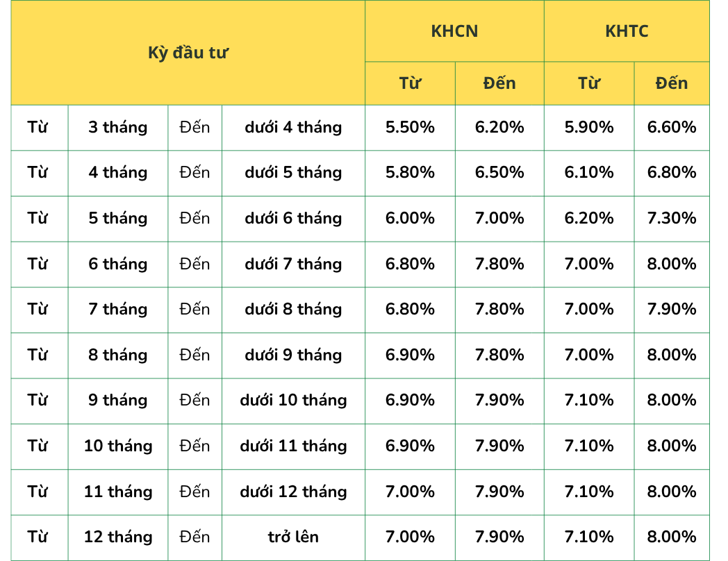Select the "trở lên" cell
This screenshot has width=728, height=561.
coord(293,537)
